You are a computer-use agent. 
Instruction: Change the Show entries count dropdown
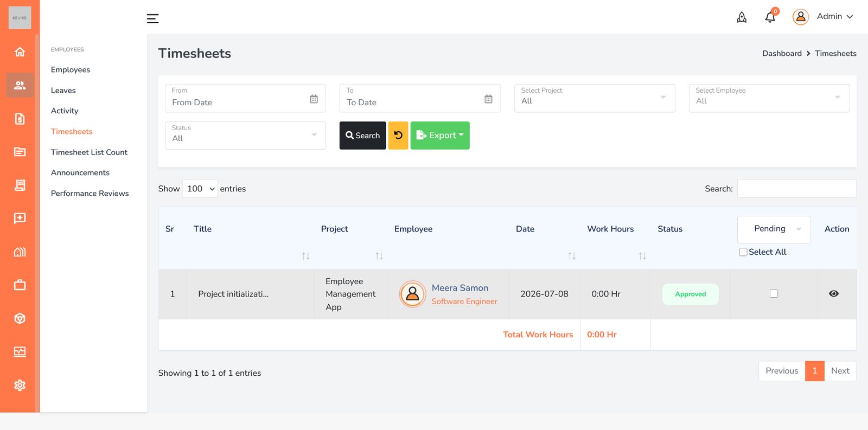coord(200,189)
